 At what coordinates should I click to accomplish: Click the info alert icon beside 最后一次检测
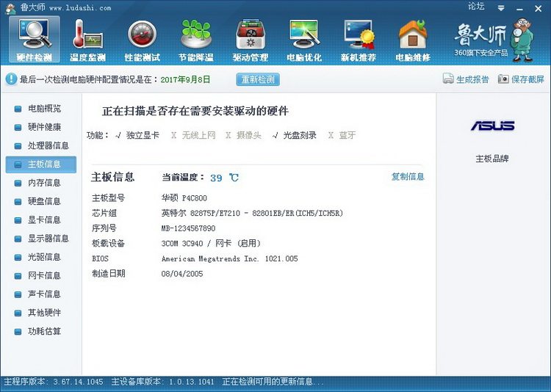tap(11, 79)
